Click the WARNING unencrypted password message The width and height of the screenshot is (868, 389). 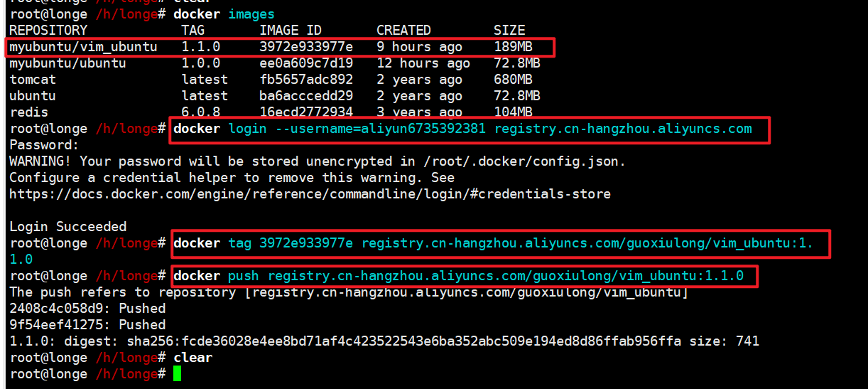coord(318,161)
